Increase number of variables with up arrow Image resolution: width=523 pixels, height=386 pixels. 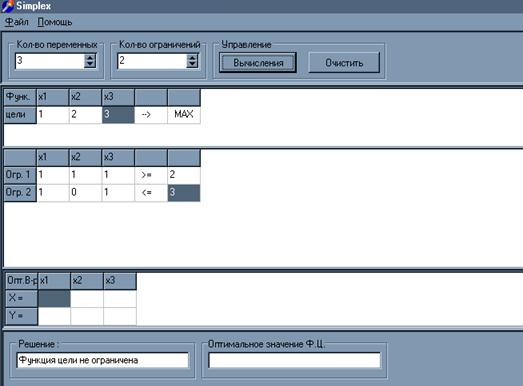(90, 58)
